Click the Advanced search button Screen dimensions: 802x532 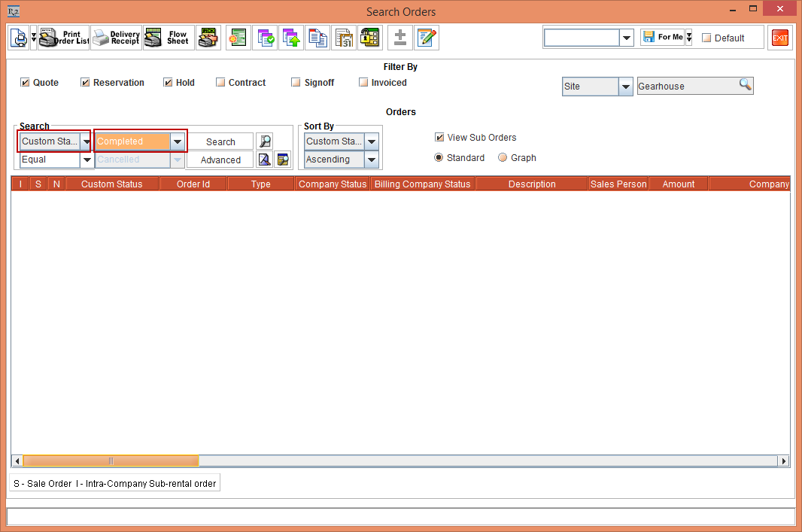coord(220,160)
